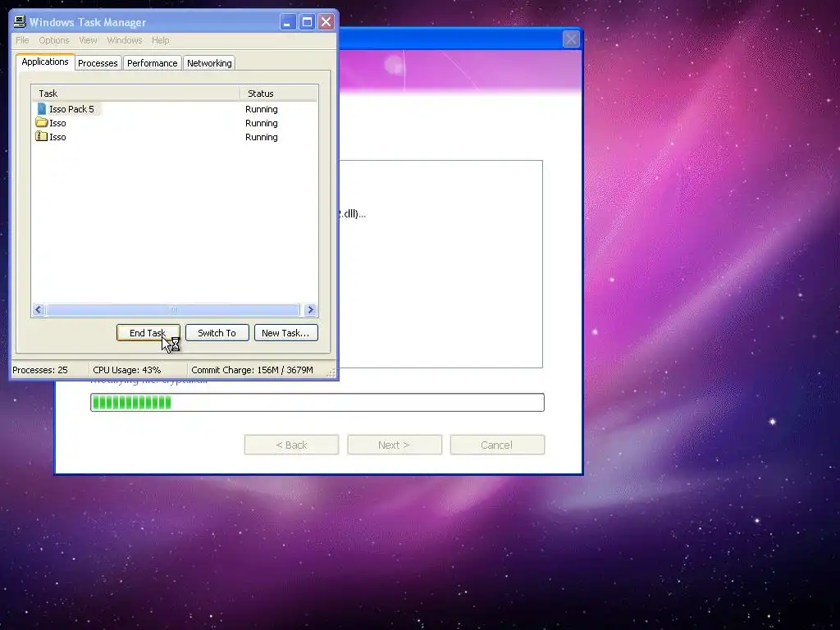Screen dimensions: 840x630
Task: Select the Isso Pack 5 task icon
Action: pyautogui.click(x=42, y=109)
